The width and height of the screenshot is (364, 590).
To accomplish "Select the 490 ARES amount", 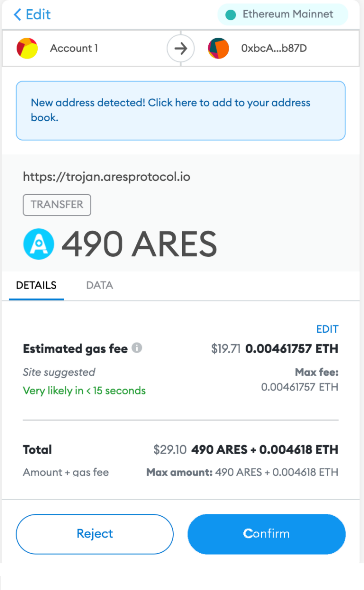I will pyautogui.click(x=139, y=244).
